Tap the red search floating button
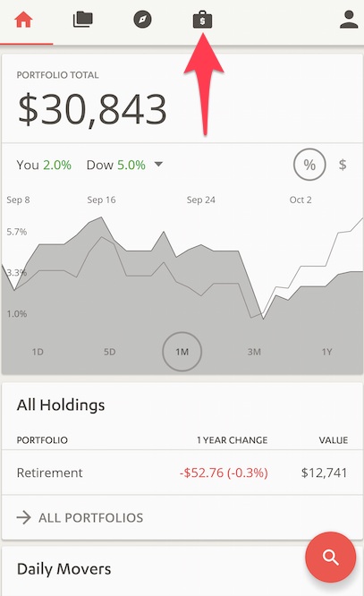The image size is (364, 596). 331,558
